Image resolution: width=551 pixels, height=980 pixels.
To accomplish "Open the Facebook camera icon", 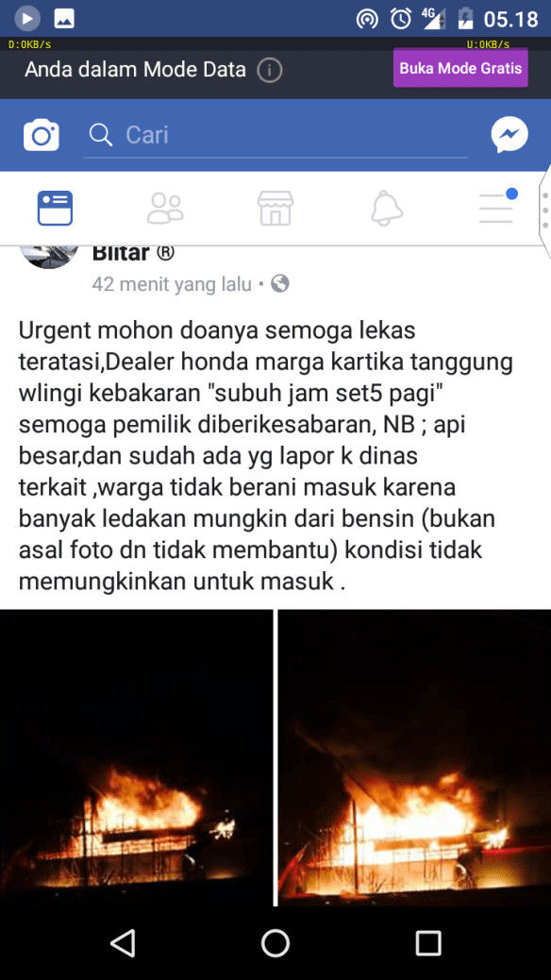I will click(42, 135).
